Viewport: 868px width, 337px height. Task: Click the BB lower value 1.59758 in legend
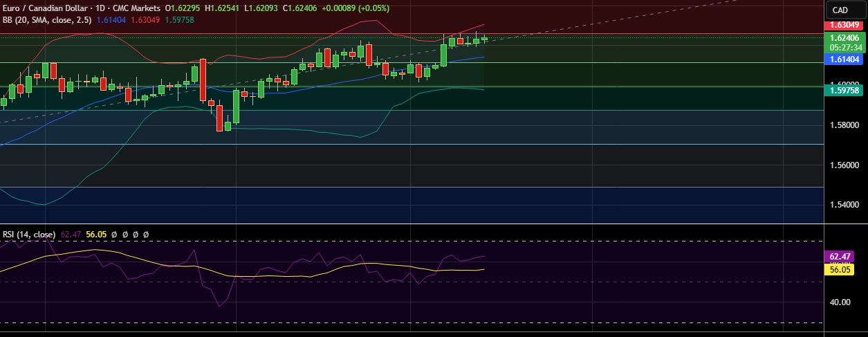[178, 21]
